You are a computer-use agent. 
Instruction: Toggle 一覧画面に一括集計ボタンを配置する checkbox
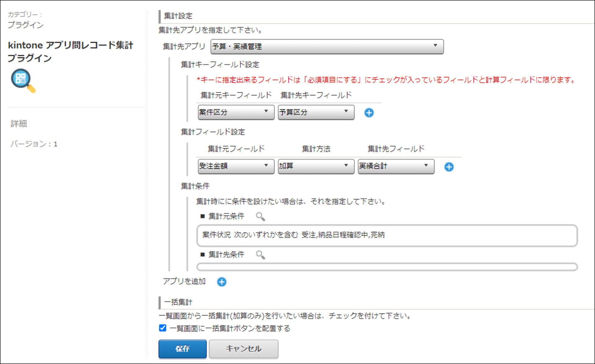[162, 328]
